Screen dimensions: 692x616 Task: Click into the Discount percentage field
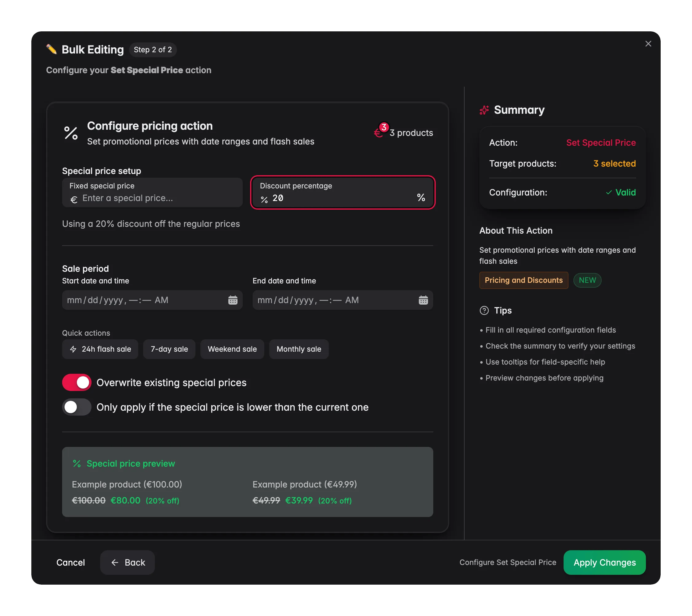pyautogui.click(x=343, y=193)
